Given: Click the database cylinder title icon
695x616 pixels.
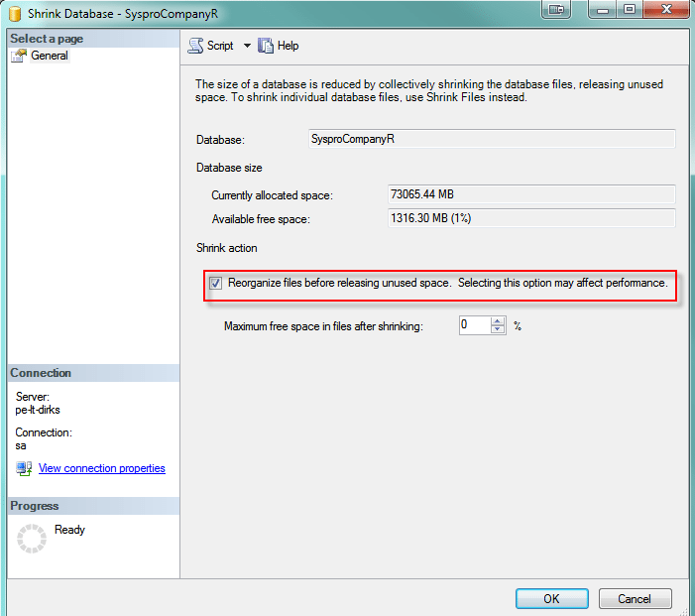Looking at the screenshot, I should [x=15, y=14].
